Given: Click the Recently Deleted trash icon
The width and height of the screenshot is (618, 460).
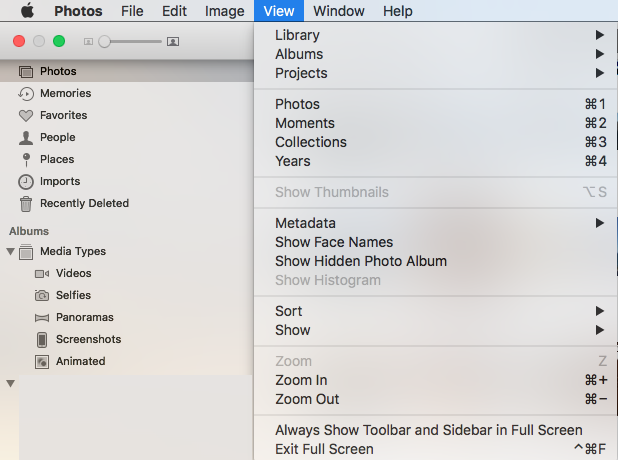Looking at the screenshot, I should tap(26, 204).
